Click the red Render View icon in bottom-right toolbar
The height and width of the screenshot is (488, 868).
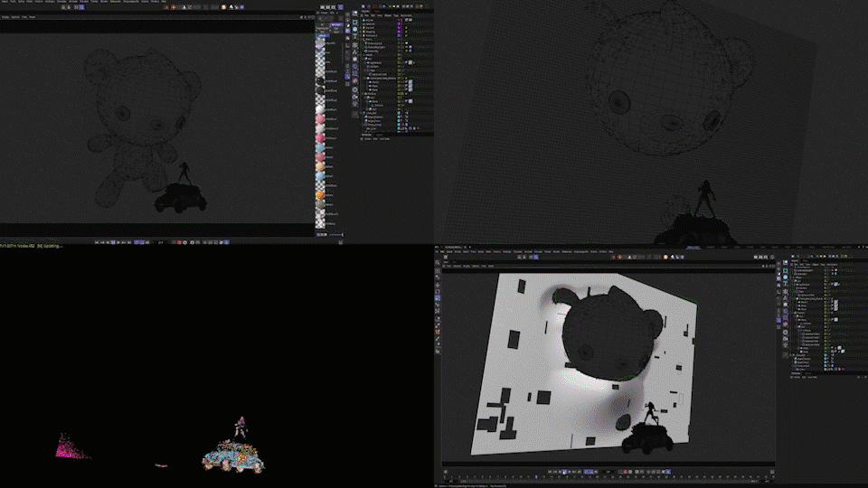click(x=614, y=257)
